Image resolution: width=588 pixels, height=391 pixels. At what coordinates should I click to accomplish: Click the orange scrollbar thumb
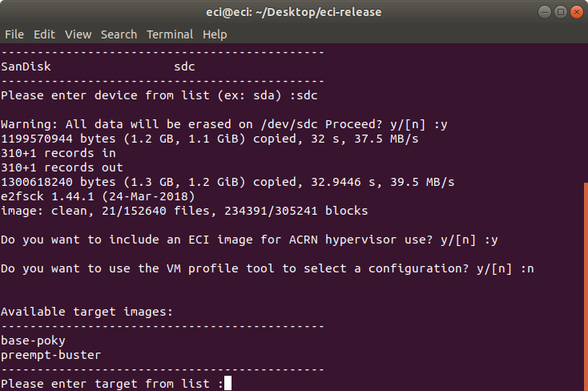coord(586,287)
